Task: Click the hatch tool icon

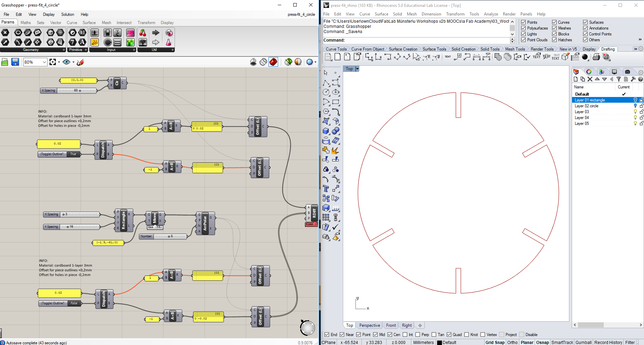Action: point(498,57)
